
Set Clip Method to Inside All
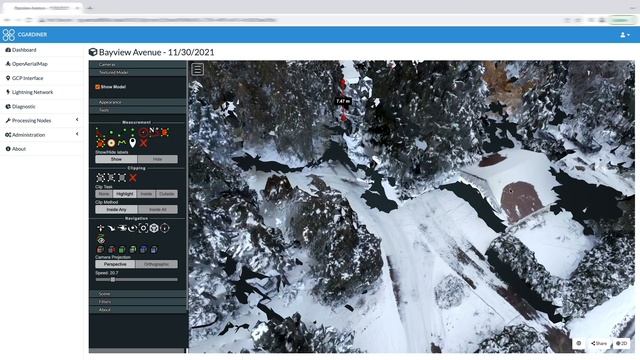tap(158, 209)
